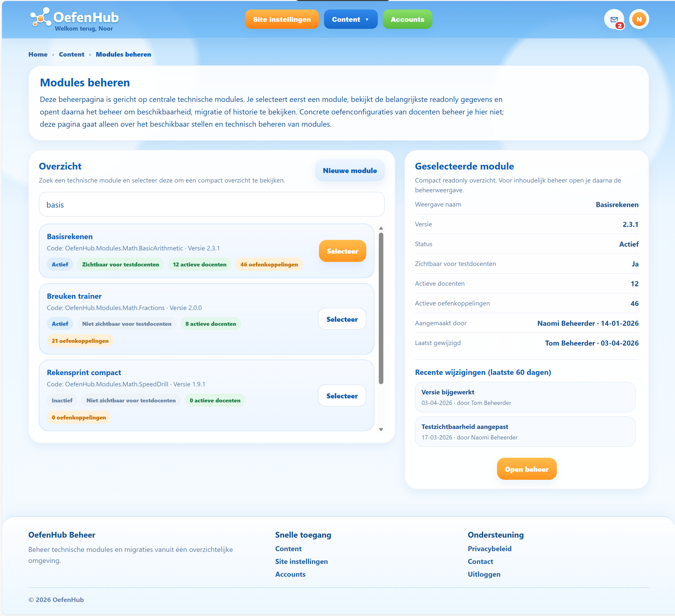
Task: Open footer Site instellingen link
Action: point(301,561)
